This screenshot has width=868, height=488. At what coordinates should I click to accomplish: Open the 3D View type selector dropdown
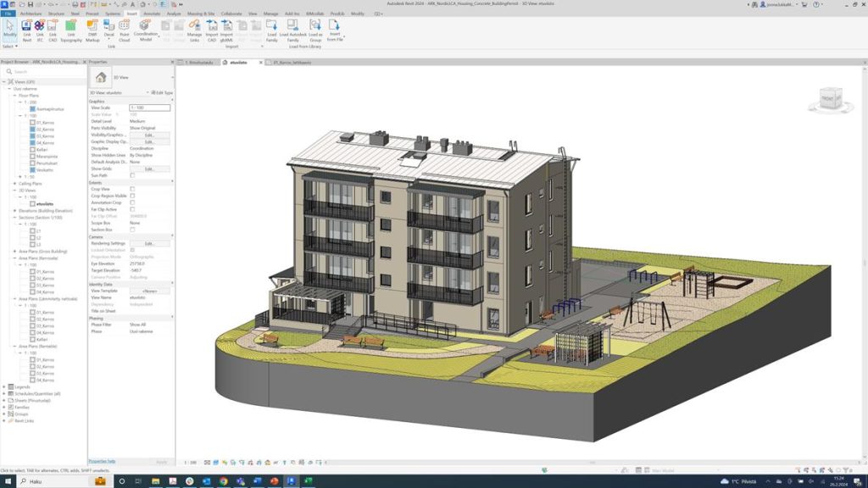coord(171,77)
